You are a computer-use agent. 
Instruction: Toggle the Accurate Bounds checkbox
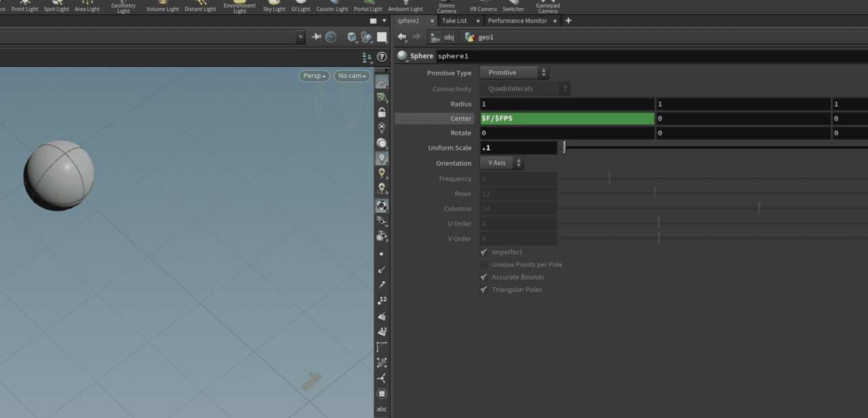[484, 277]
